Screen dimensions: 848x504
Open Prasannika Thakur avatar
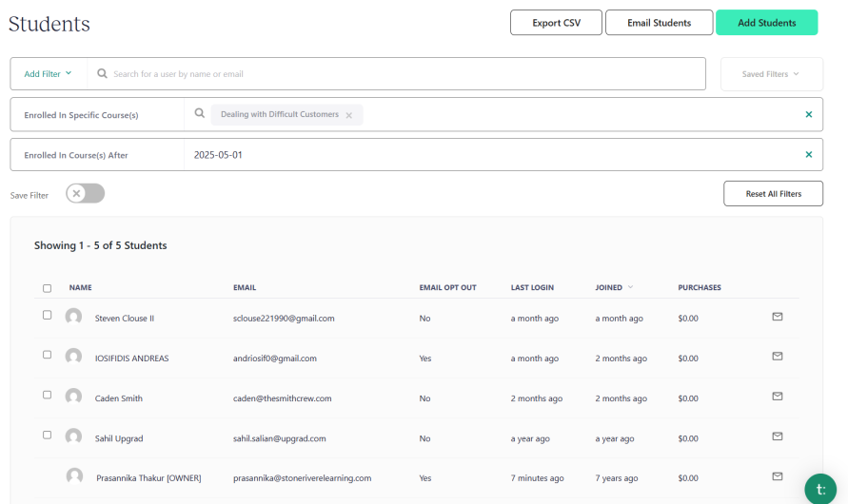74,475
